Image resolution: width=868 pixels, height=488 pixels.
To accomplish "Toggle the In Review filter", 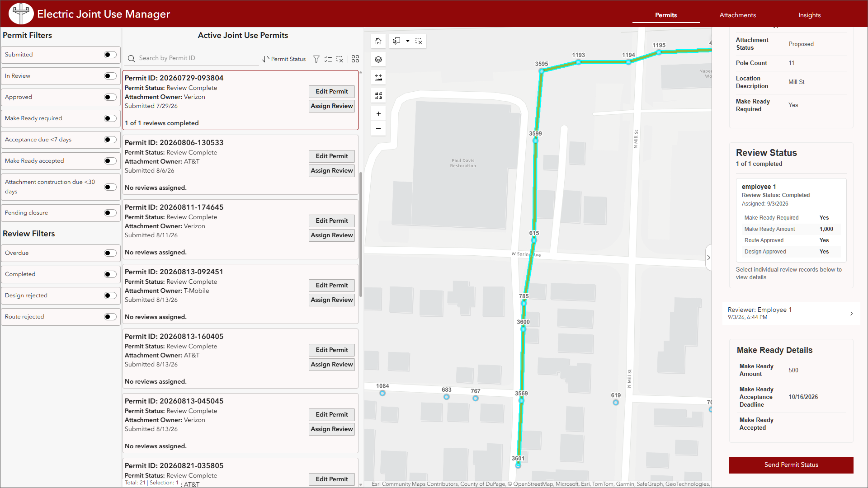I will coord(110,76).
